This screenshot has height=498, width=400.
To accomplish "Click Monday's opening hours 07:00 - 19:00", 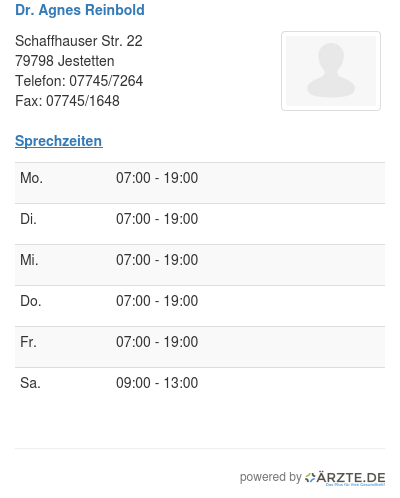I will [x=157, y=178].
